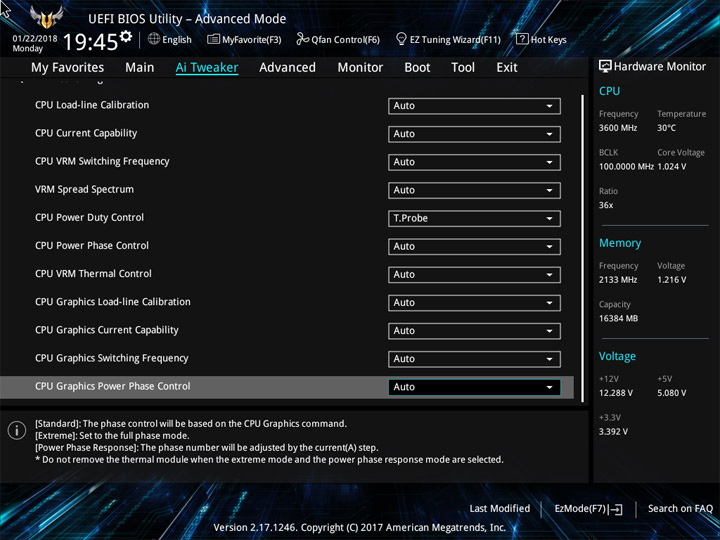This screenshot has height=540, width=720.
Task: Click the CPU temperature value 30°C
Action: coord(666,128)
